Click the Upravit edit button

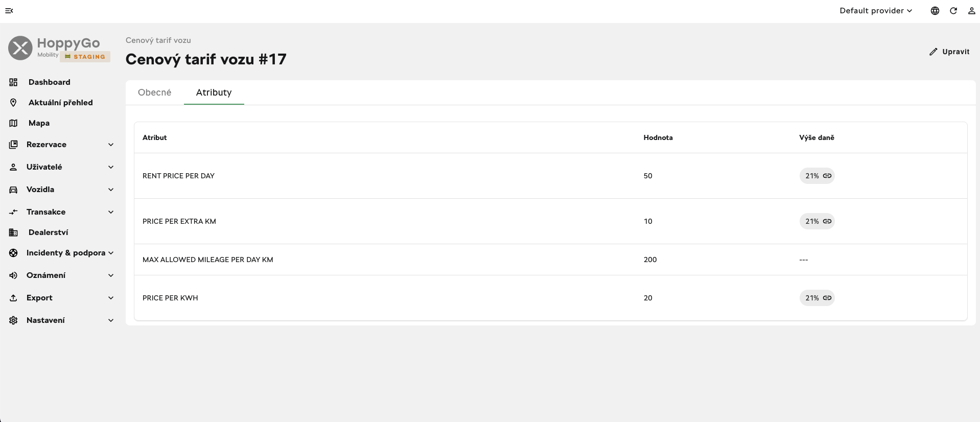point(949,52)
